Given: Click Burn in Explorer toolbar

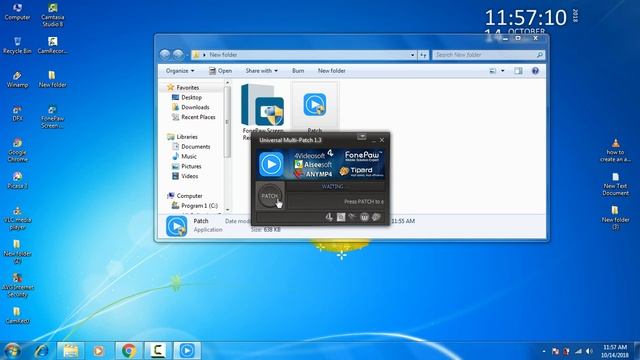Looking at the screenshot, I should click(x=298, y=71).
